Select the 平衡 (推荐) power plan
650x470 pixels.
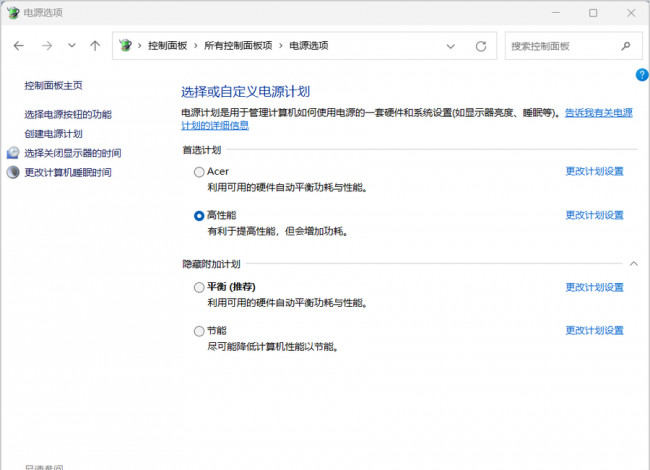pos(199,287)
